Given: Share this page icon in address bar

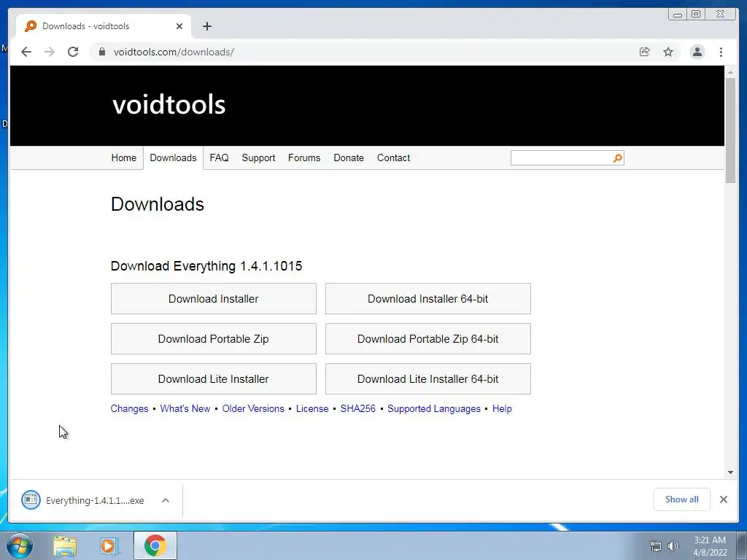Looking at the screenshot, I should 645,52.
